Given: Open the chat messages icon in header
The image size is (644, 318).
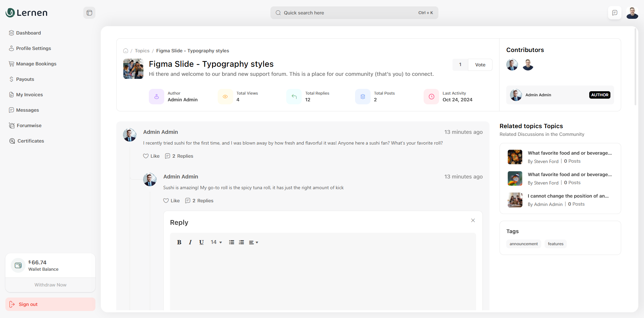Looking at the screenshot, I should click(614, 13).
